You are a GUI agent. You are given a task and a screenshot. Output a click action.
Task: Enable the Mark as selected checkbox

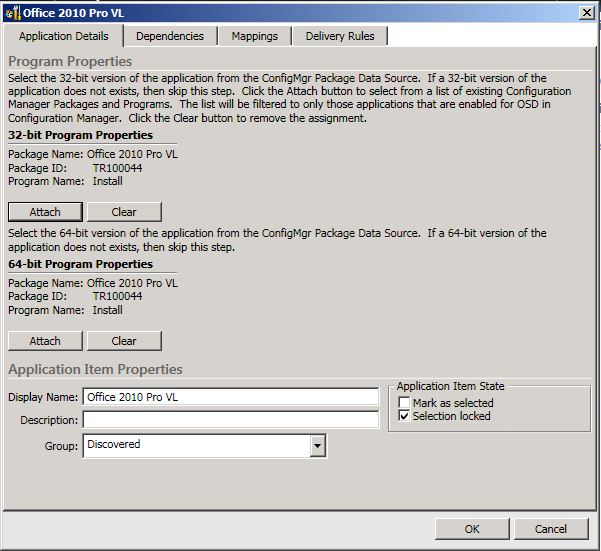[x=404, y=403]
